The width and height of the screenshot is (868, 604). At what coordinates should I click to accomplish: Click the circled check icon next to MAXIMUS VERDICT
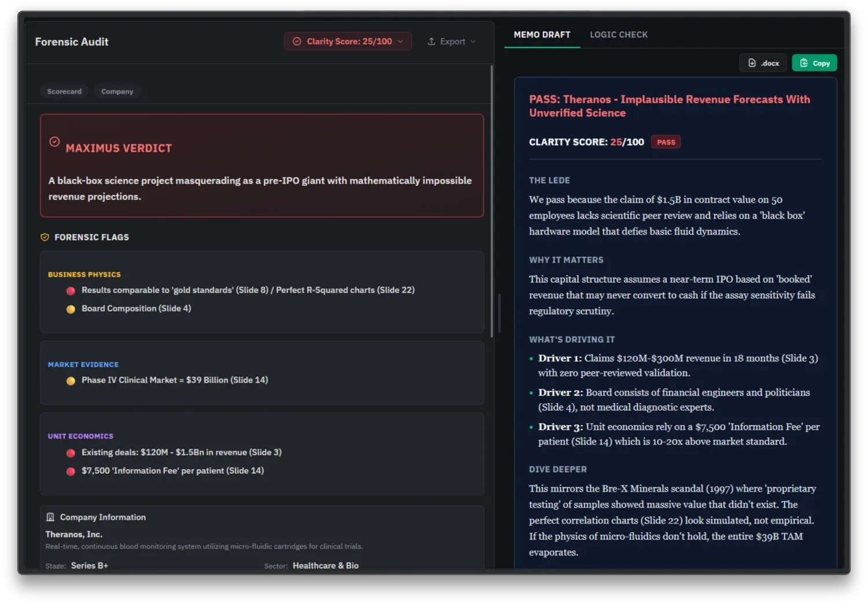[54, 141]
